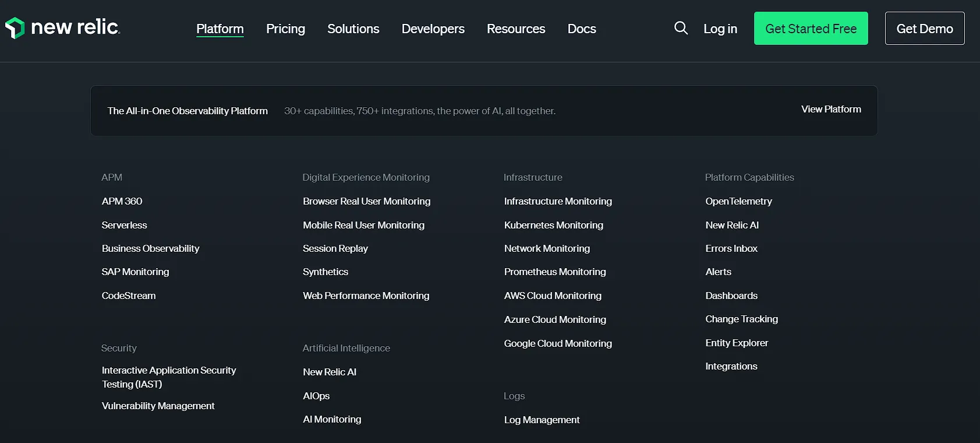Viewport: 980px width, 443px height.
Task: Select the AIOps link
Action: pos(316,396)
